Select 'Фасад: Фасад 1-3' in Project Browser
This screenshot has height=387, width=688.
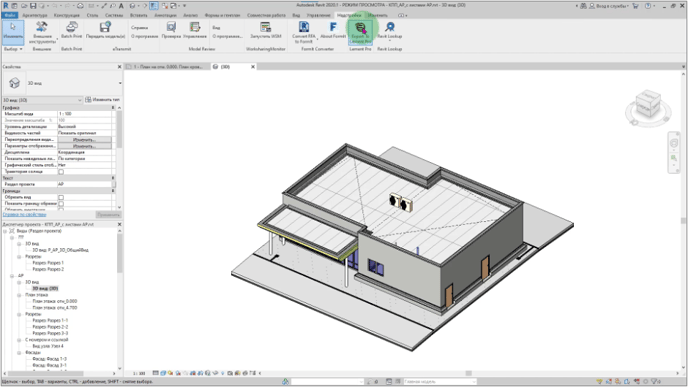(49, 359)
